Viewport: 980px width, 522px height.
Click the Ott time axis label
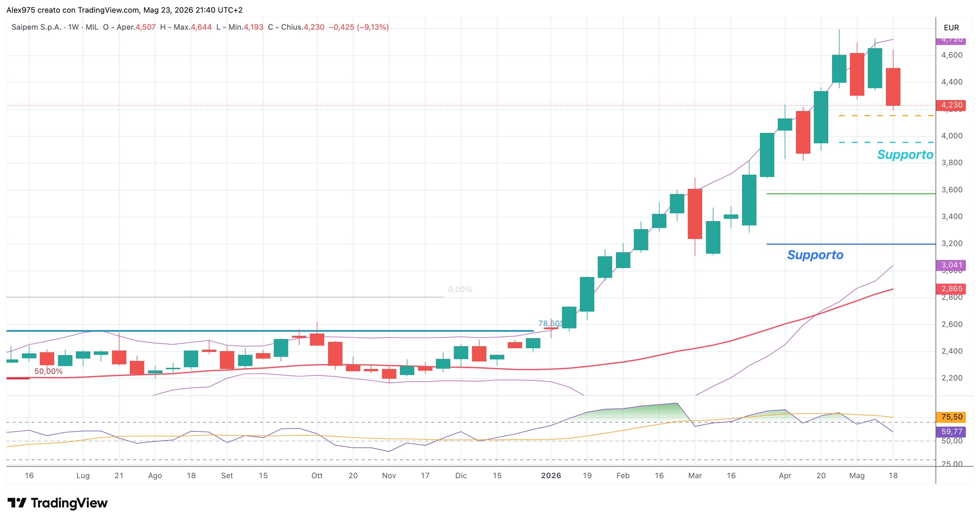tap(317, 476)
